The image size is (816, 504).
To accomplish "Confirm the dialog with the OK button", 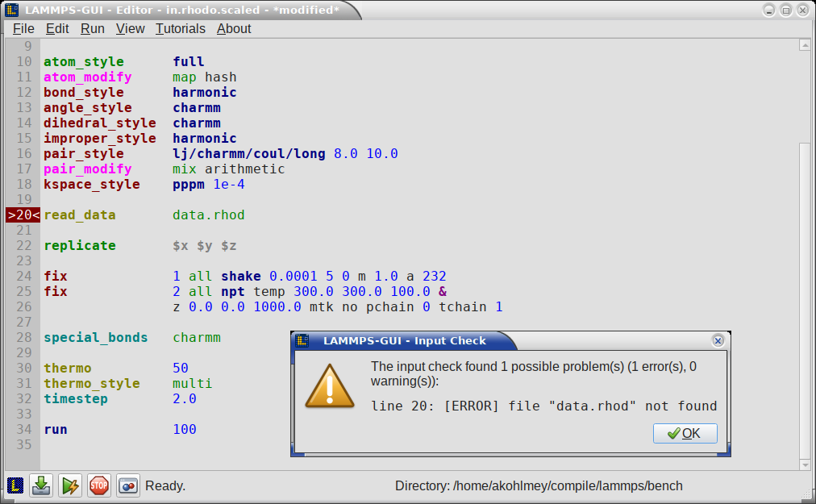I will pyautogui.click(x=685, y=433).
